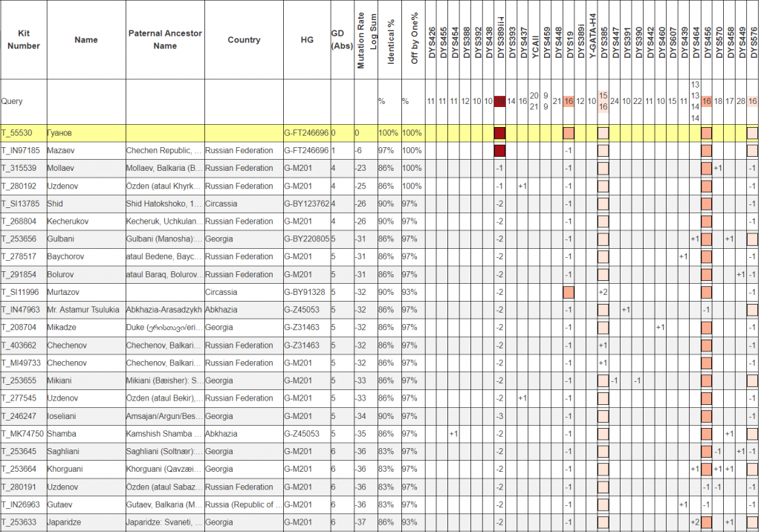Click the Paternal Ancestor Name header
Screen dimensions: 761x532
tap(164, 40)
